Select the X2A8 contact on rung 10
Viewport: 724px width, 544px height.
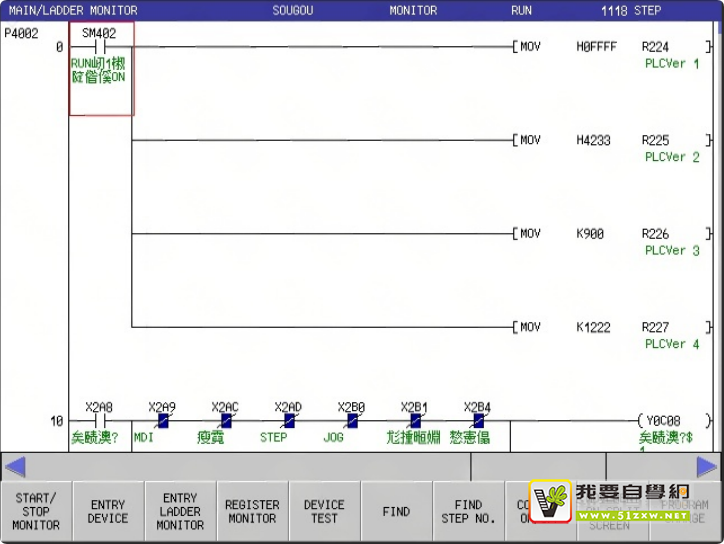(99, 422)
